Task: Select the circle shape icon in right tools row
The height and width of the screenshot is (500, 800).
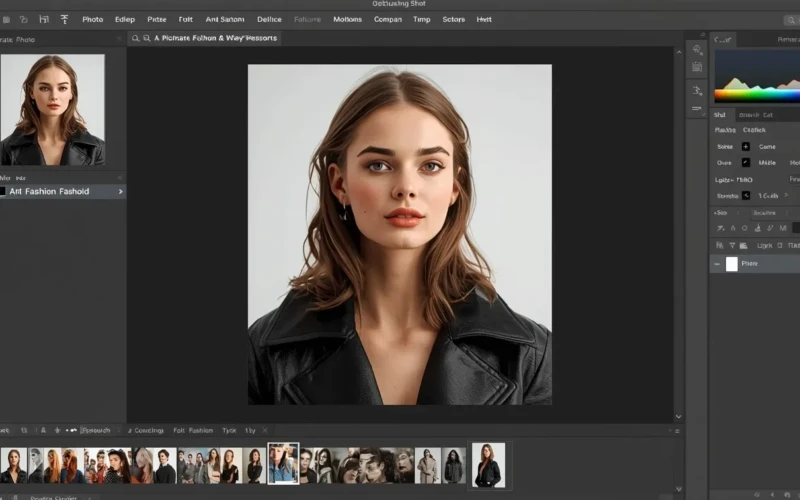Action: [744, 228]
